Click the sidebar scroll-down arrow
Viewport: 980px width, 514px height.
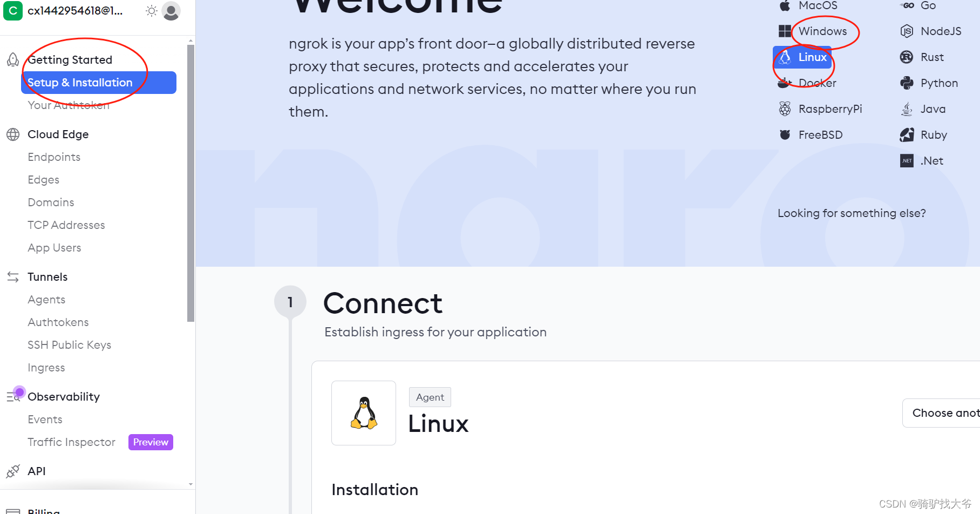click(x=190, y=484)
